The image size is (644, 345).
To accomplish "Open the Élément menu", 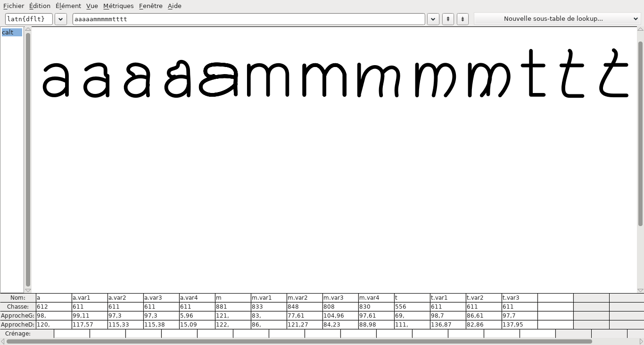I will [68, 6].
